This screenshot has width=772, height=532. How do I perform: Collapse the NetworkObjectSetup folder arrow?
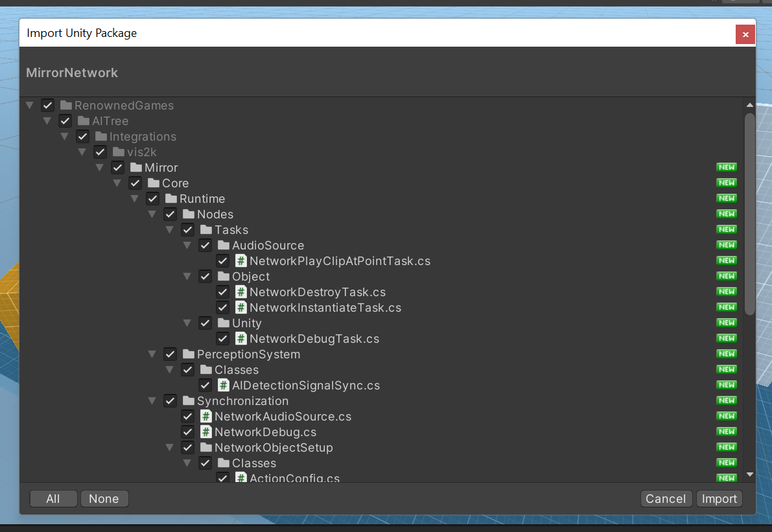point(169,448)
